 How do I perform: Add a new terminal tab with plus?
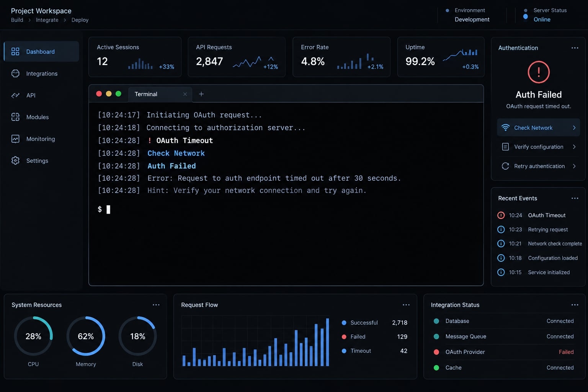coord(201,94)
